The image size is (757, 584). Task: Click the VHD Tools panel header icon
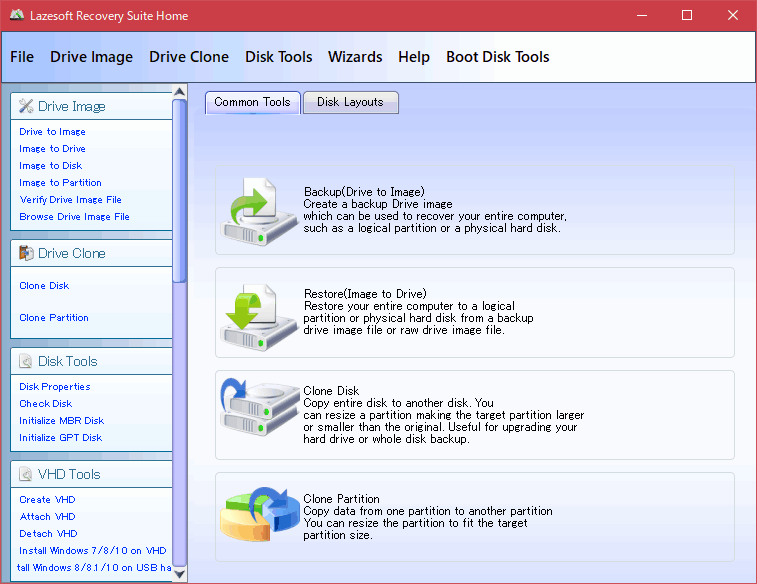26,474
